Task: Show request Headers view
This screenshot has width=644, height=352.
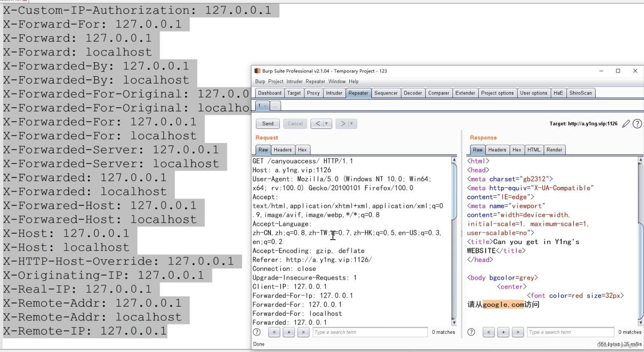Action: [x=282, y=150]
